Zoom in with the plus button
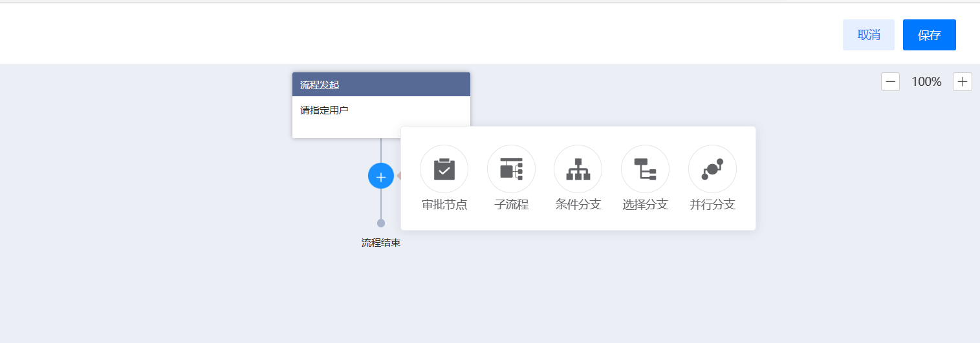This screenshot has width=980, height=343. (x=963, y=82)
